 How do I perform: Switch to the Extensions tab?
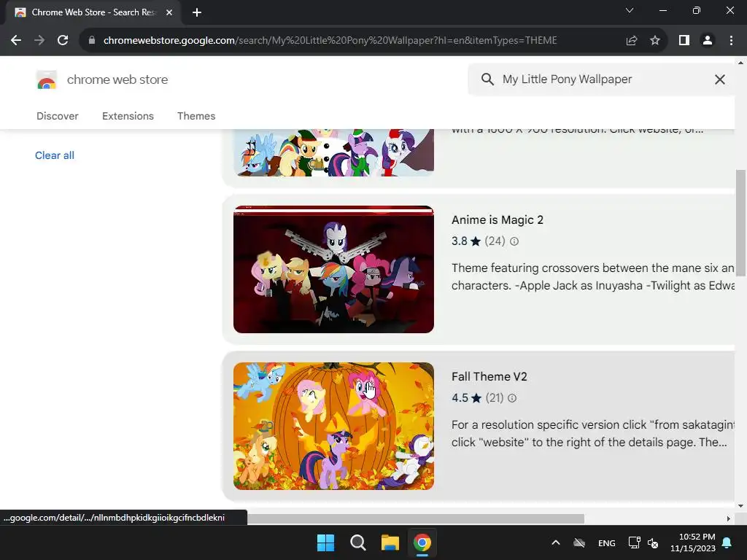[x=128, y=116]
